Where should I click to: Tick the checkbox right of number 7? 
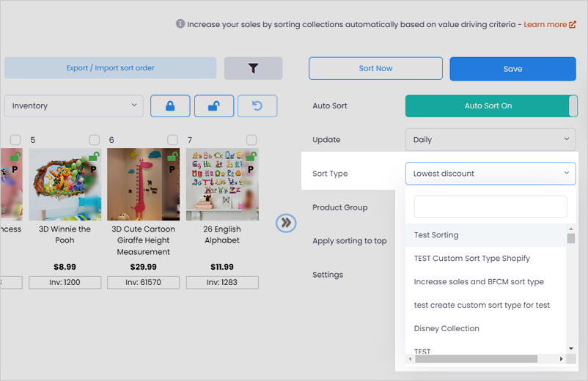251,140
